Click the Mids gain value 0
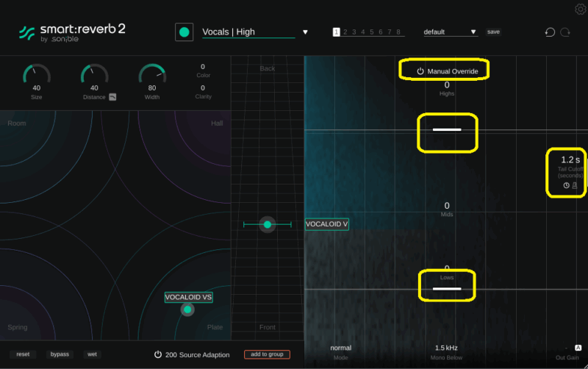Screen dimensions: 588x369 click(447, 206)
